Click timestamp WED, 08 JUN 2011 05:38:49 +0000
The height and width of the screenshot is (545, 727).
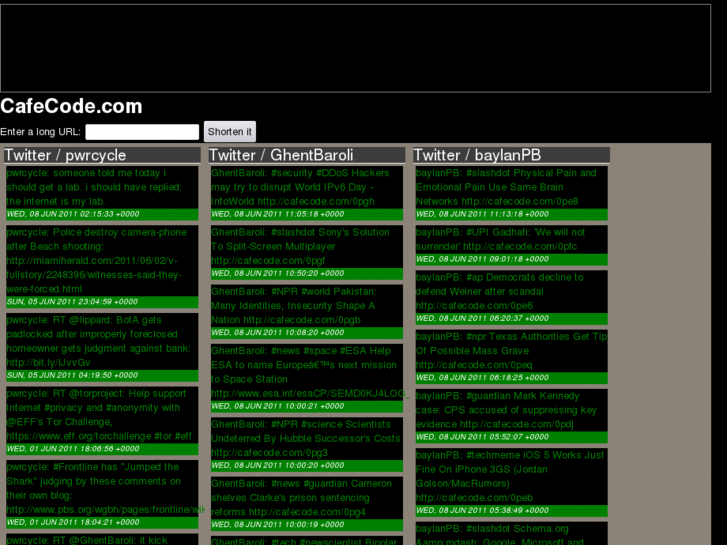(482, 511)
